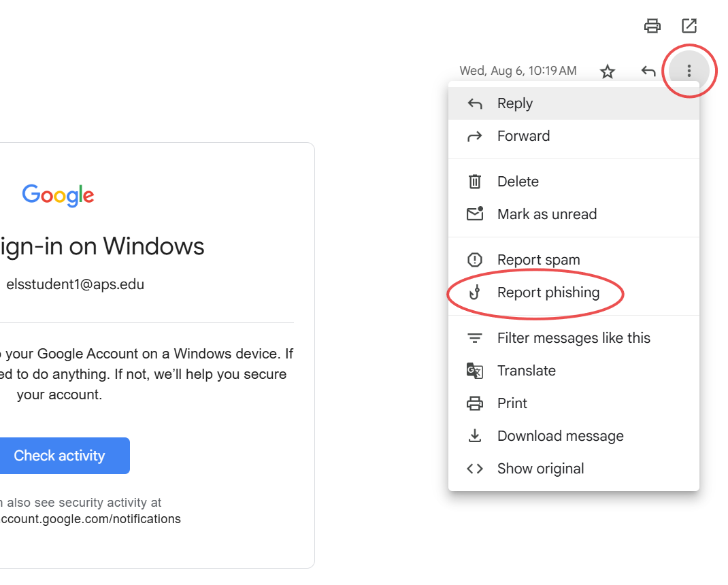Select Report spam menu item
The image size is (728, 585).
point(538,260)
